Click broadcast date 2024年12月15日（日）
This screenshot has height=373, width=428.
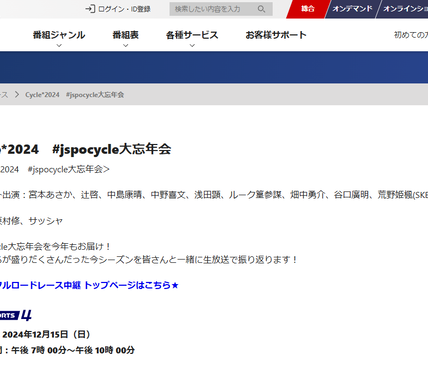coord(46,334)
